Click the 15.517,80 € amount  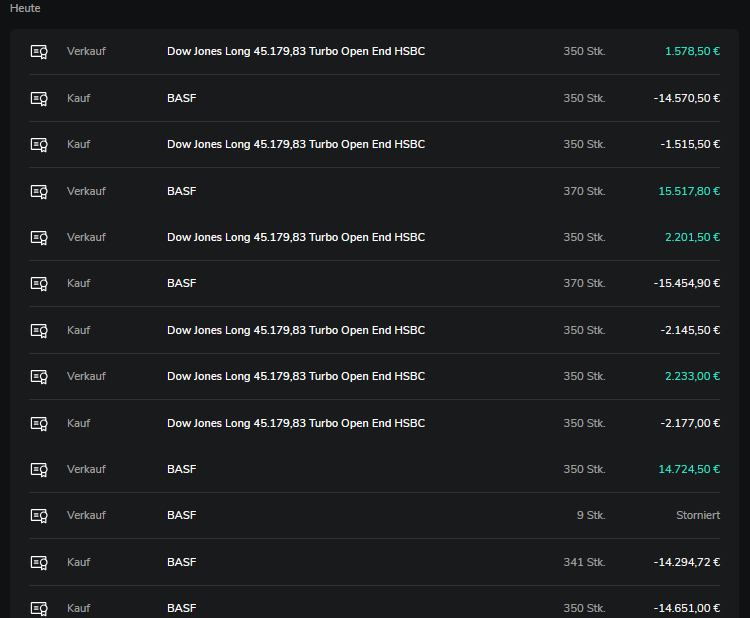[689, 191]
